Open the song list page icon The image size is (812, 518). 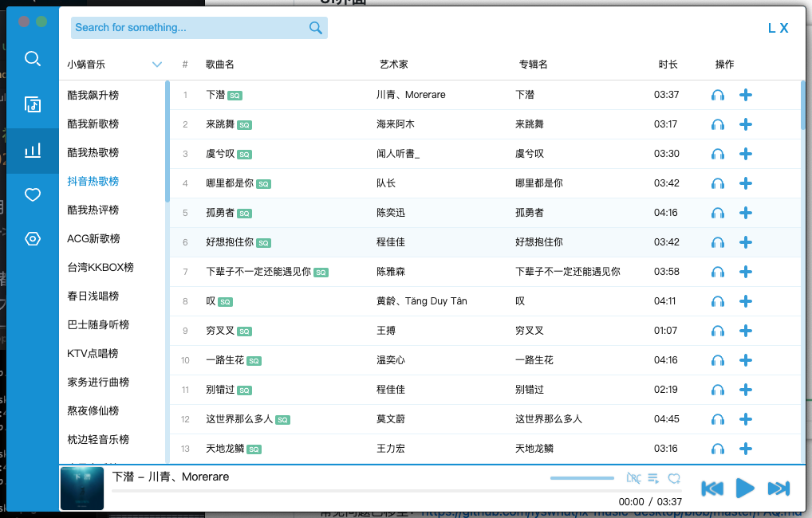click(32, 104)
